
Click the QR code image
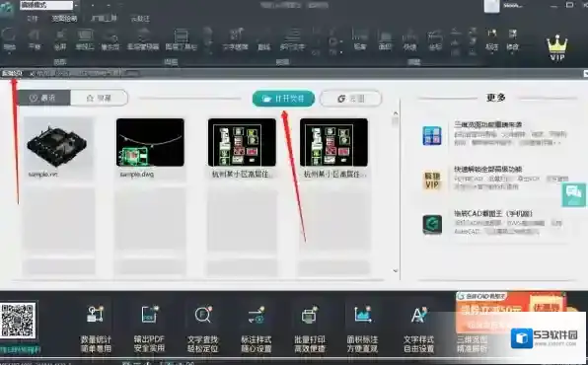point(18,320)
